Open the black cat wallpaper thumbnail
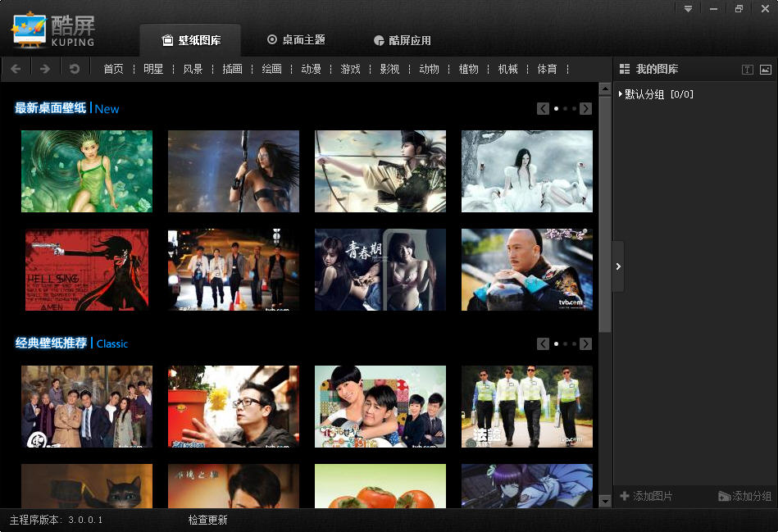 87,486
